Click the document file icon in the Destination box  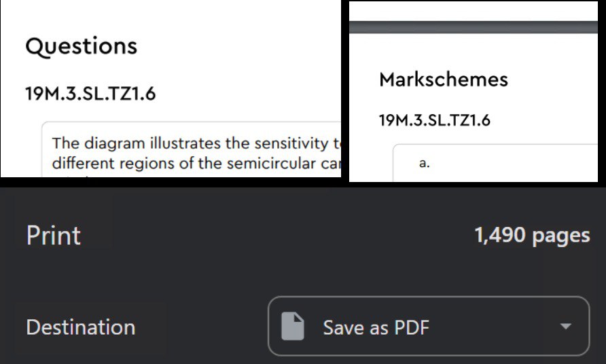click(293, 327)
